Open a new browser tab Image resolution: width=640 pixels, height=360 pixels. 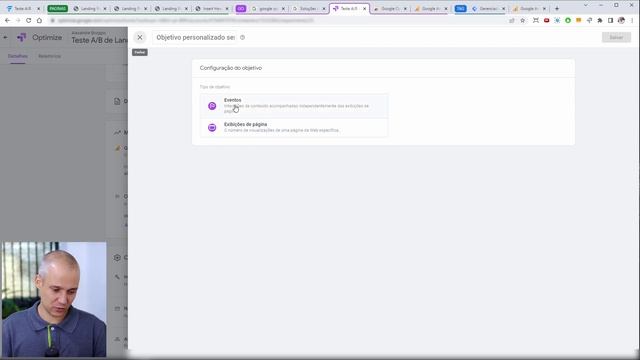pos(557,9)
